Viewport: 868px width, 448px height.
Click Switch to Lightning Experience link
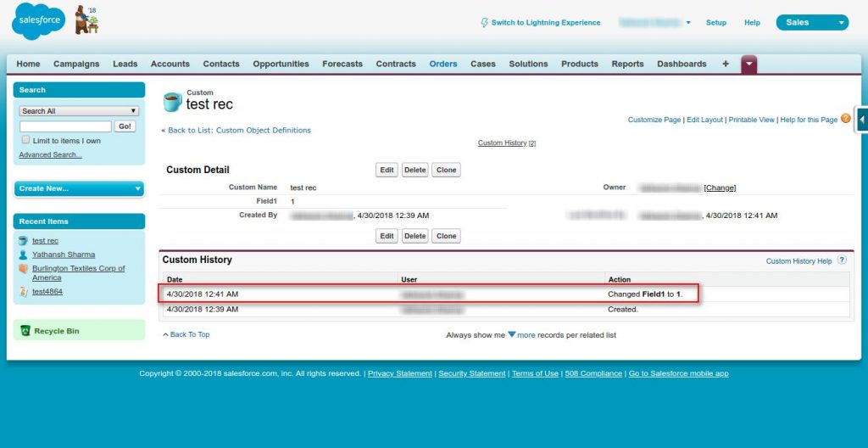(x=546, y=23)
